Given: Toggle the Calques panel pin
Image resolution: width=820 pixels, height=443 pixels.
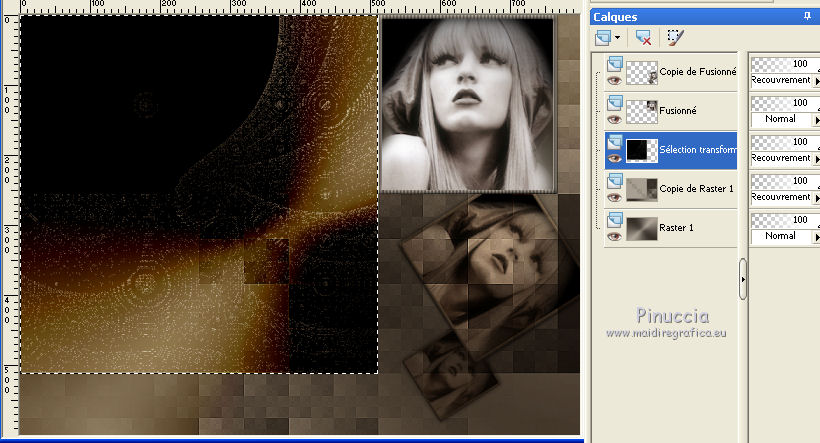Looking at the screenshot, I should pyautogui.click(x=807, y=16).
